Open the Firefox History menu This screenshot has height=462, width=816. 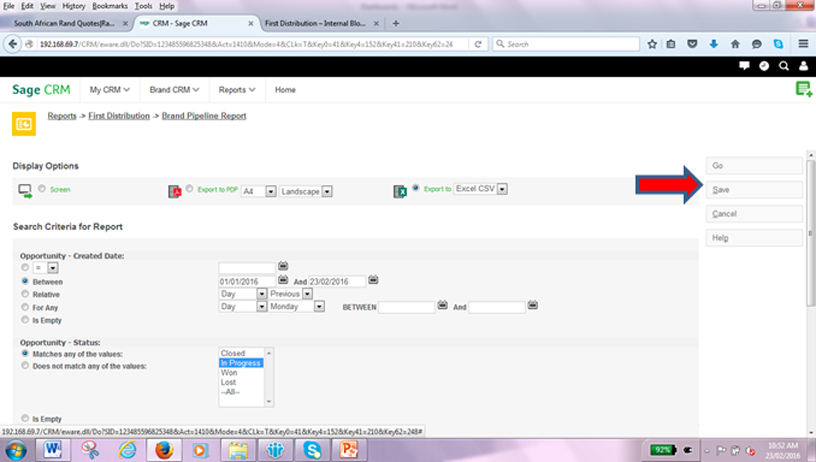tap(73, 6)
